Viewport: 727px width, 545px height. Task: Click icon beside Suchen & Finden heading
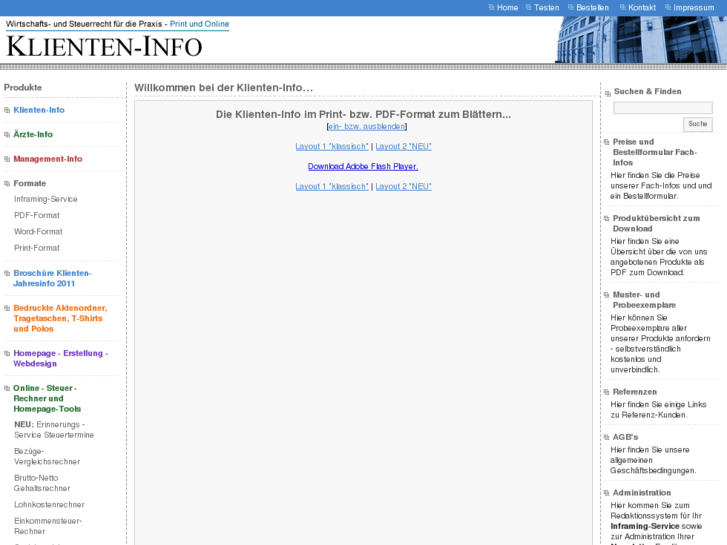tap(608, 94)
